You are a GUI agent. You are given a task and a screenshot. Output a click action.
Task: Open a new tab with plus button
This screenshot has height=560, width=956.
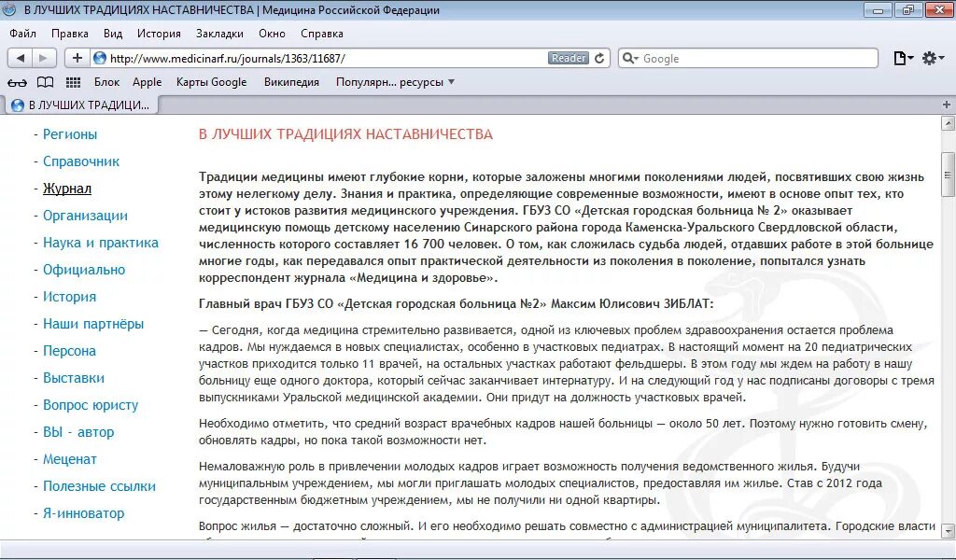[947, 105]
